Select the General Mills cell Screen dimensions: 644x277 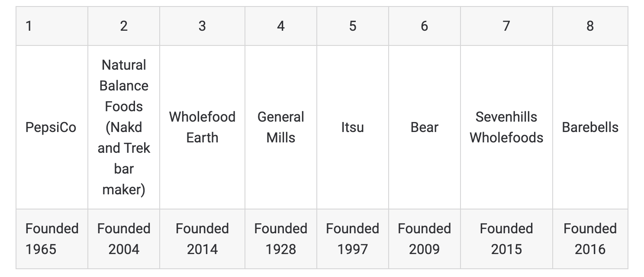point(281,127)
